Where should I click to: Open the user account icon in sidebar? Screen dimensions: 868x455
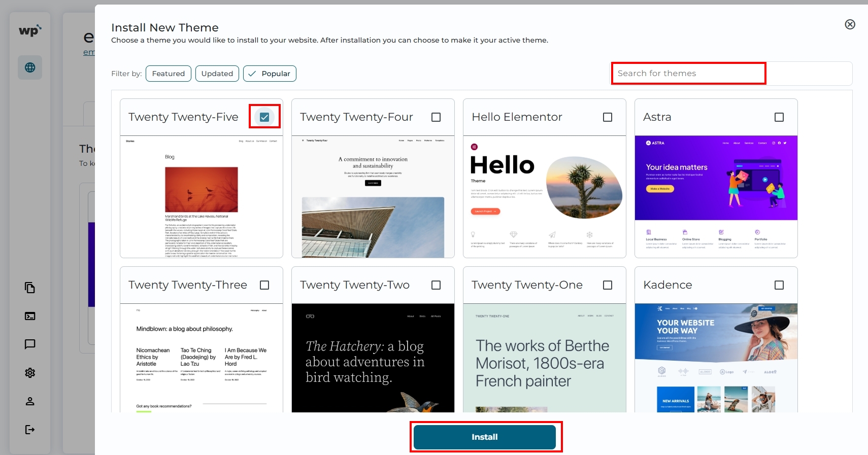point(30,401)
